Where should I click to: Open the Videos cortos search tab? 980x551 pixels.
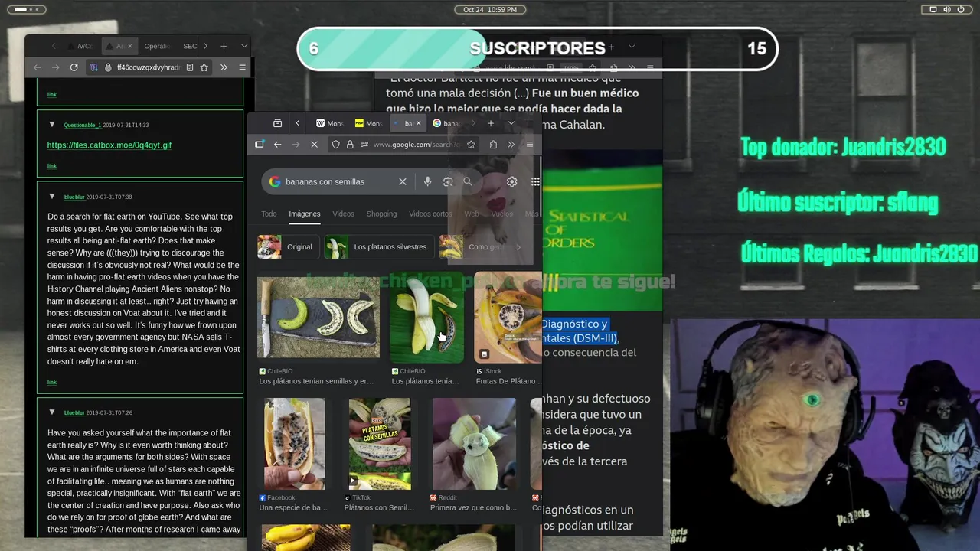pos(430,214)
